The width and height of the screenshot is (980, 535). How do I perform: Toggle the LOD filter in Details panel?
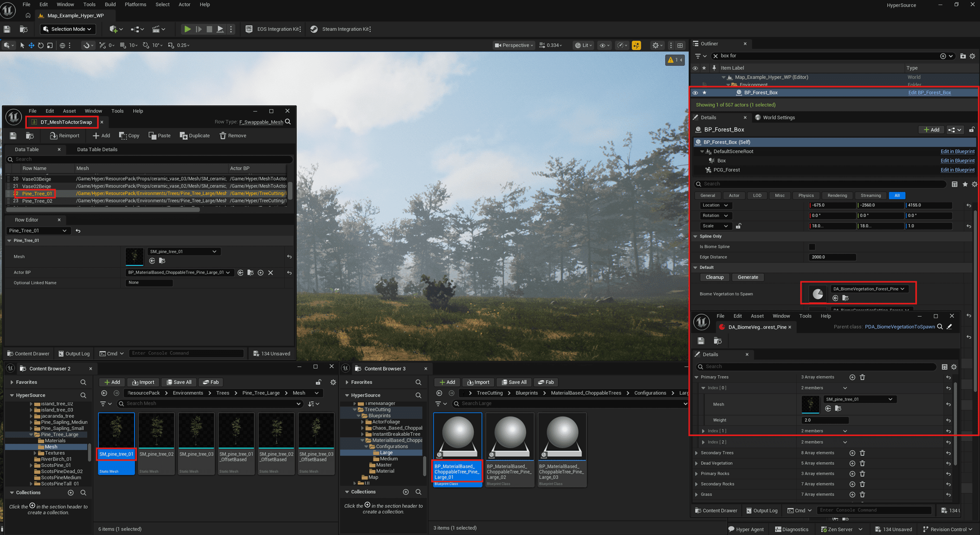point(757,196)
